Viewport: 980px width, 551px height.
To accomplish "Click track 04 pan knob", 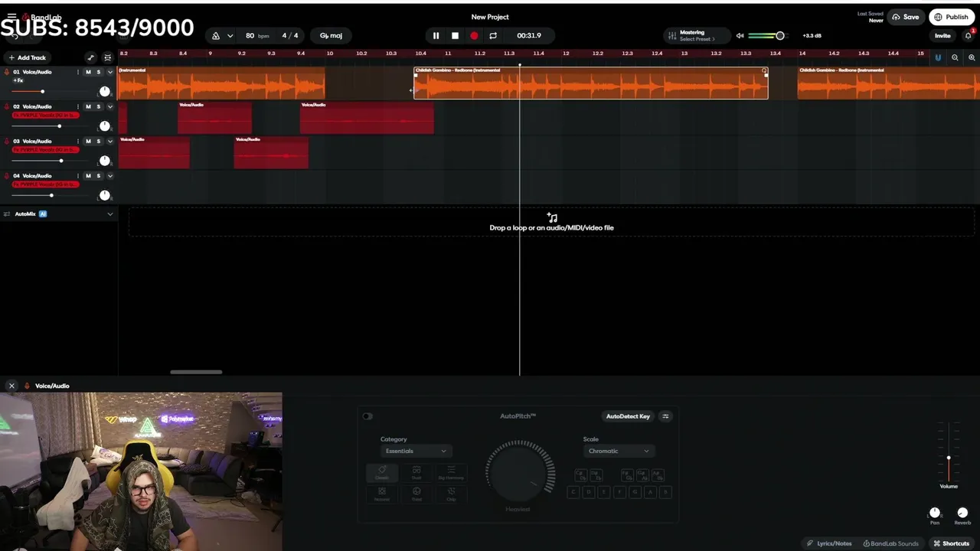I will point(104,194).
